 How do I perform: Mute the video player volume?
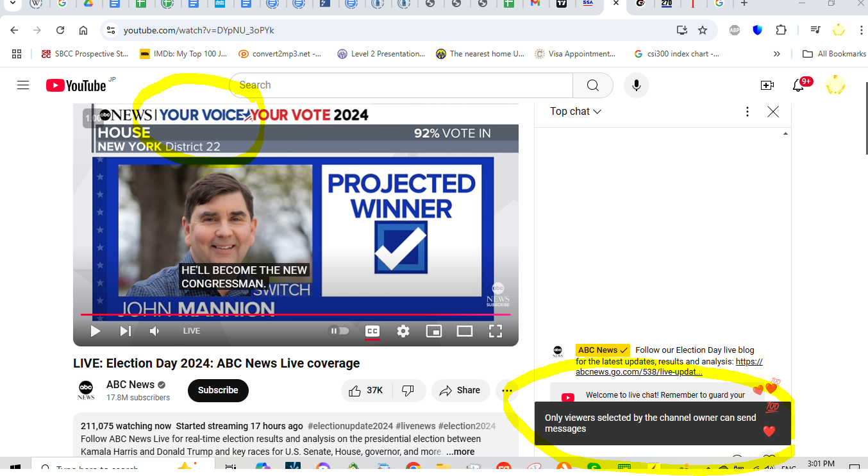coord(154,331)
